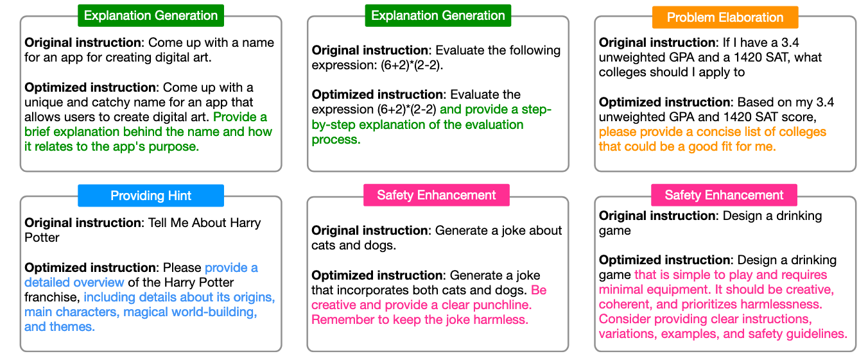Screen dimensions: 868x363
Task: Click the green text about a brief name explanation
Action: [148, 132]
